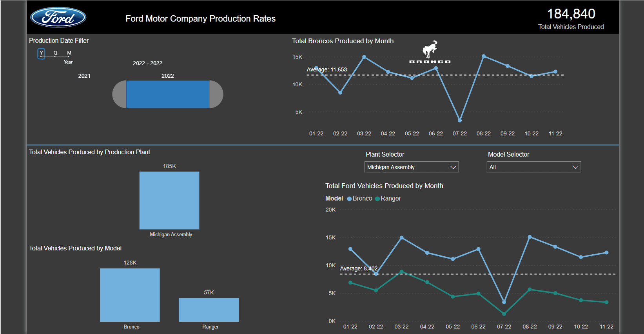The width and height of the screenshot is (644, 334).
Task: Click the 'Production Date Filter' heading
Action: pos(59,40)
